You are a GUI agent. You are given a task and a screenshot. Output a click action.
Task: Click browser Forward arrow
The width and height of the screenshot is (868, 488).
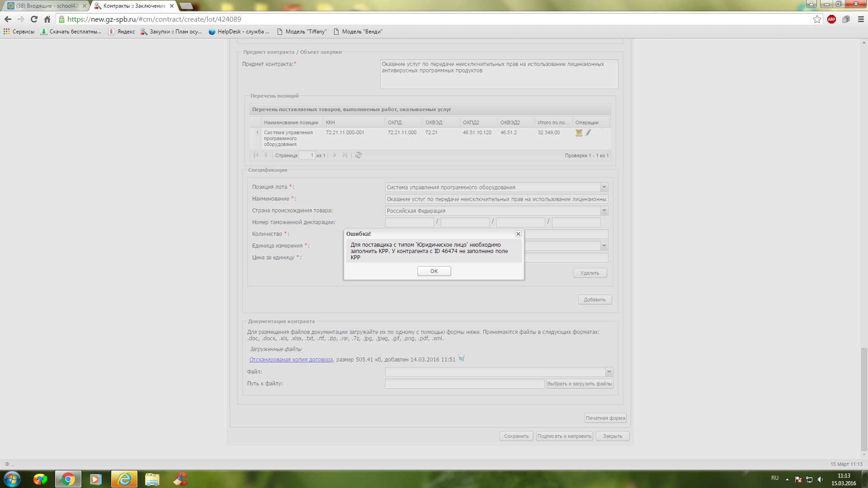point(21,19)
